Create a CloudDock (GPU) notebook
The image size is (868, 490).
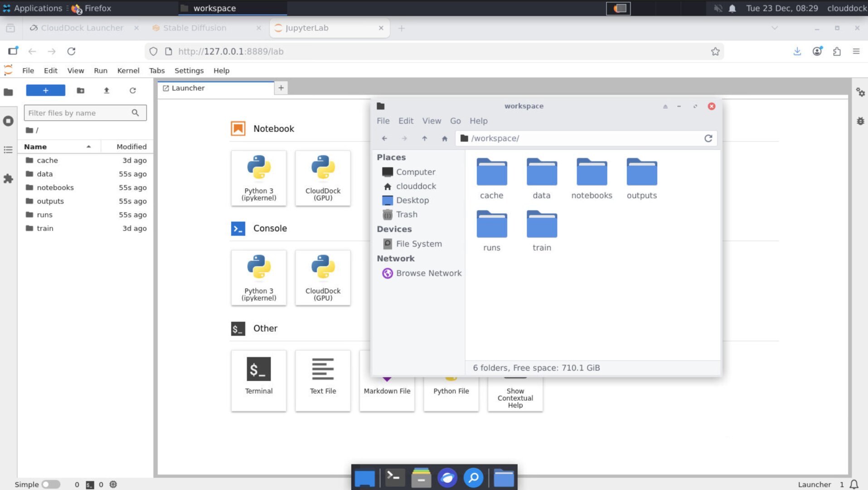click(322, 178)
